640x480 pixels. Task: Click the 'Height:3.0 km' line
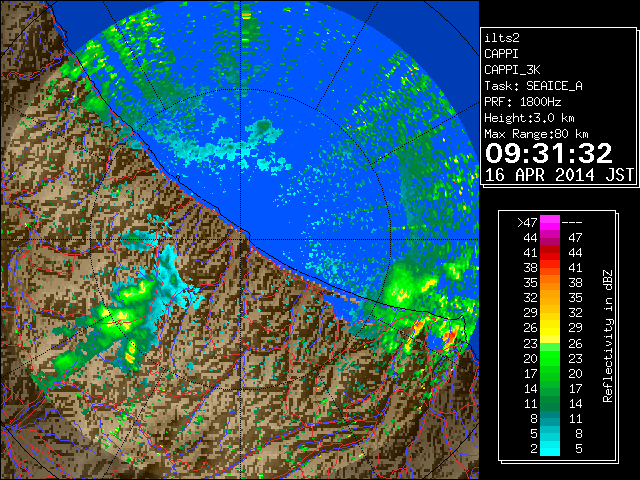(529, 118)
